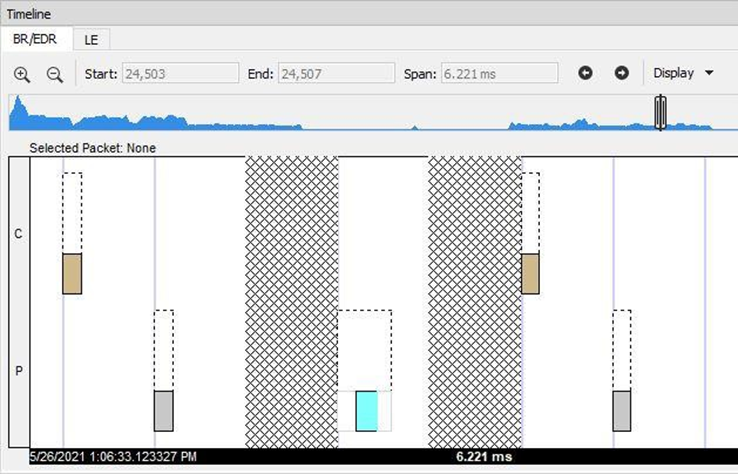Switch to the LE tab

[91, 40]
